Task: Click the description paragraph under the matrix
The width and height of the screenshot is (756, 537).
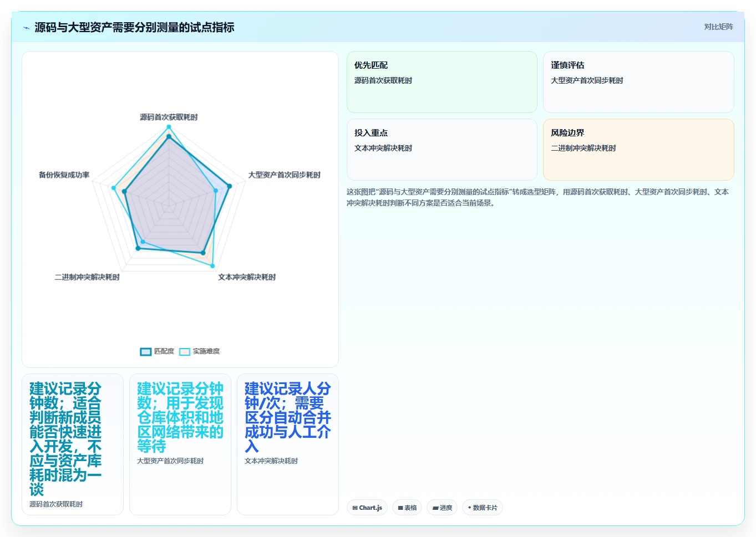Action: (x=537, y=197)
